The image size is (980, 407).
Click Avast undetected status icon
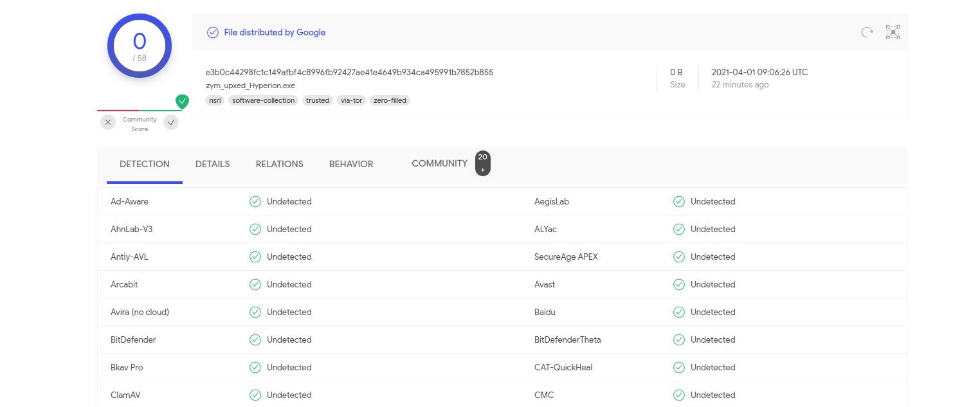click(x=678, y=284)
